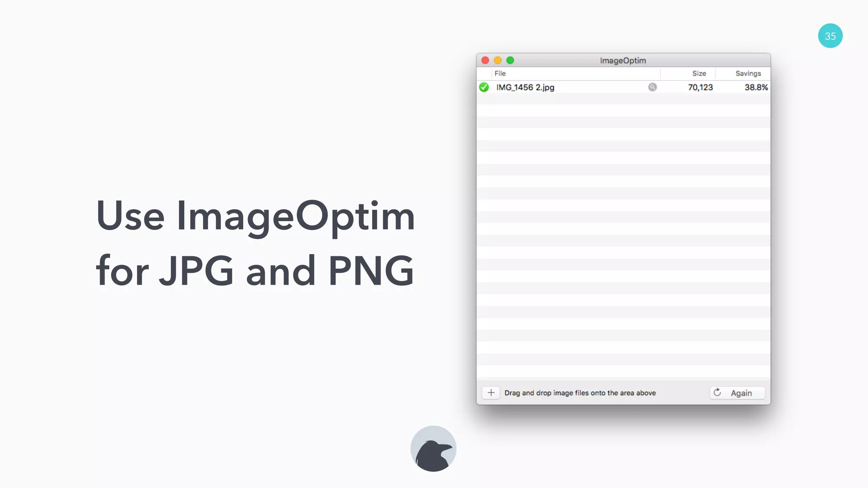Click the green checkmark status icon
Viewport: 868px width, 488px height.
484,87
